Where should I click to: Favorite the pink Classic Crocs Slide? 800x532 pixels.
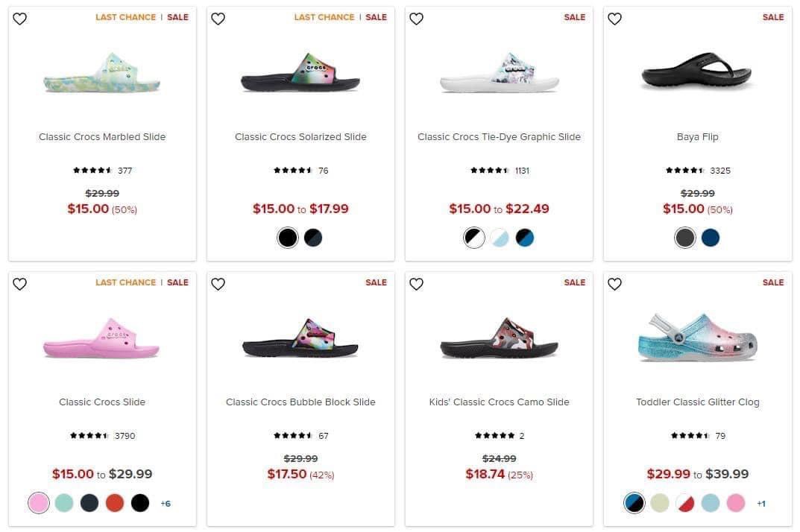[20, 284]
